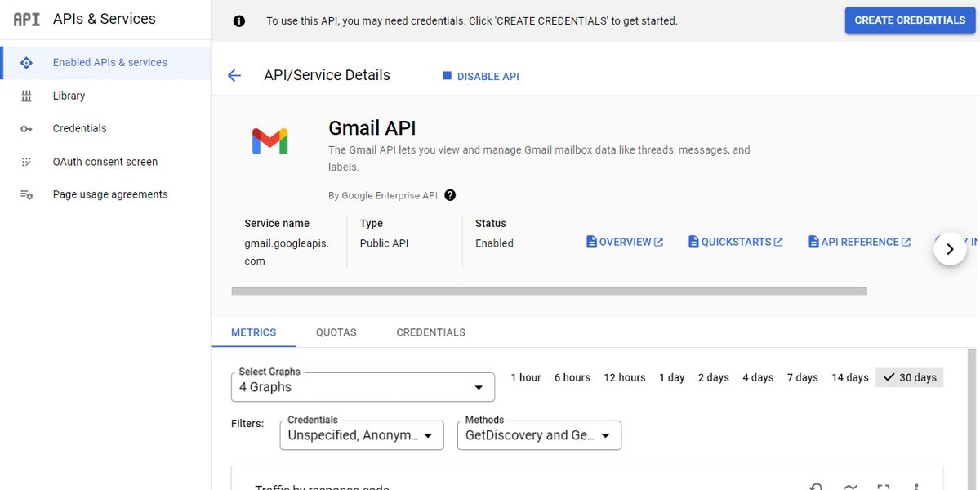This screenshot has height=490, width=980.
Task: Click the key icon for Credentials
Action: (26, 129)
